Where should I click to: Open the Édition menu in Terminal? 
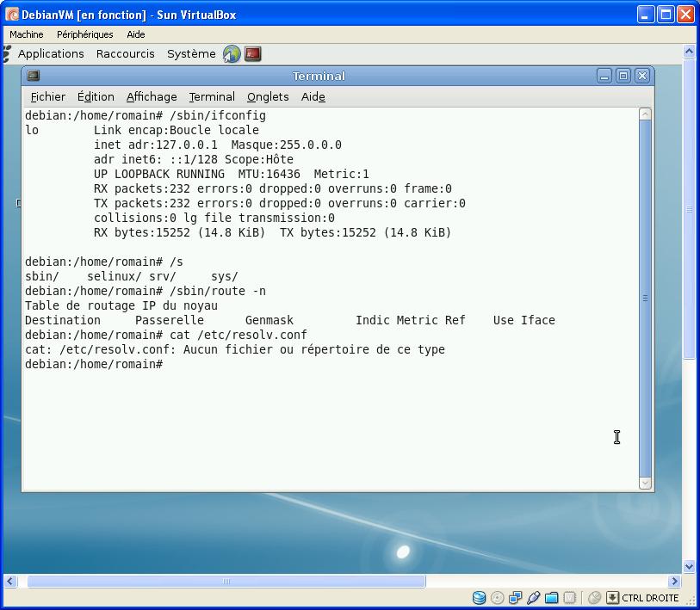pos(96,97)
